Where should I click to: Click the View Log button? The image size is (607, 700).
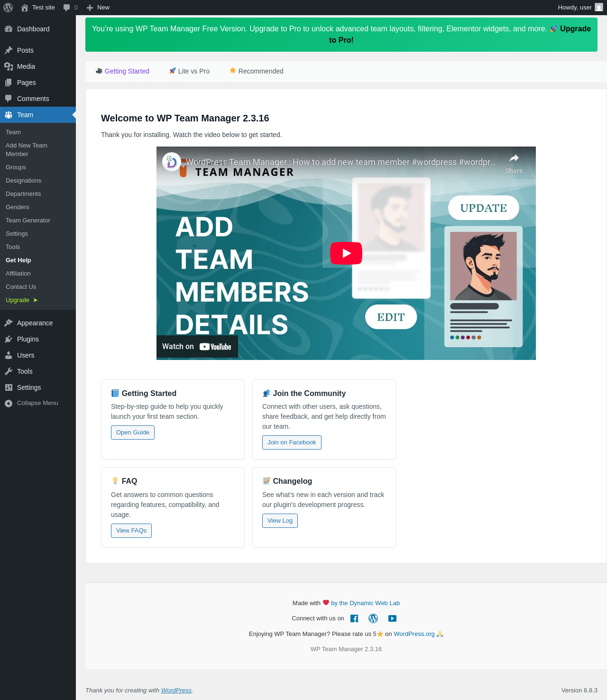coord(280,521)
